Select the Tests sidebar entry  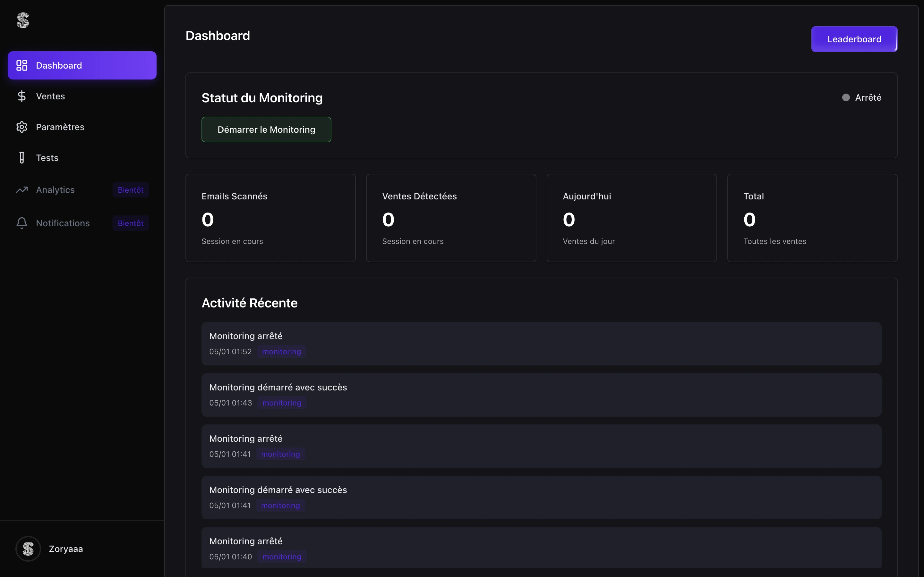point(47,158)
